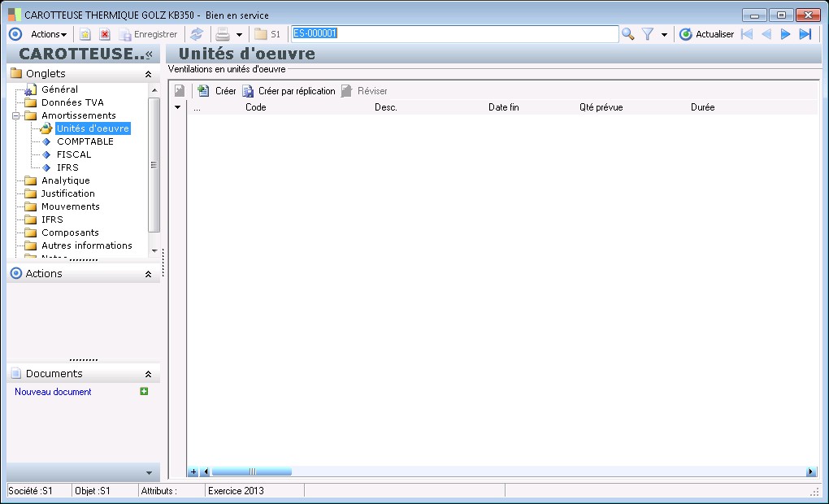Select IFRS under Amortissements
Screen dimensions: 829x504
(67, 167)
